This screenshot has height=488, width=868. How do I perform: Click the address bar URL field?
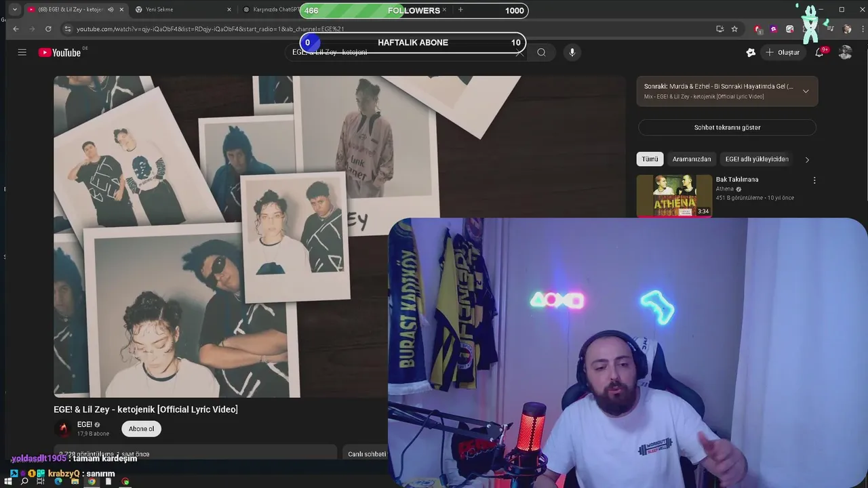point(393,29)
